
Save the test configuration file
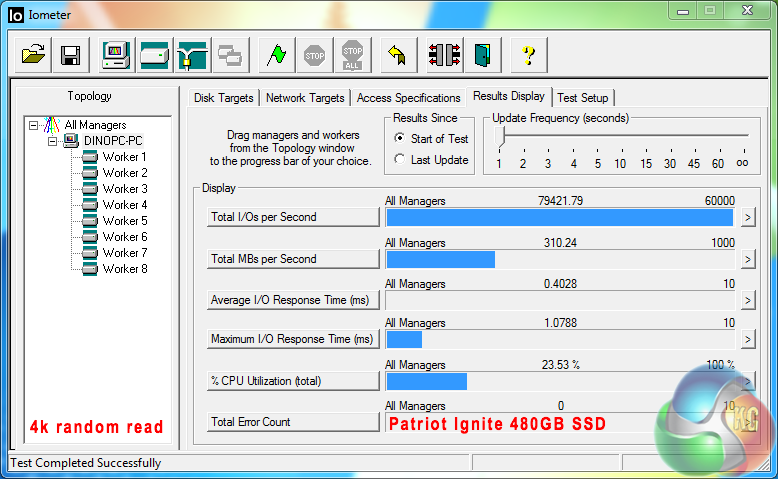click(x=70, y=55)
